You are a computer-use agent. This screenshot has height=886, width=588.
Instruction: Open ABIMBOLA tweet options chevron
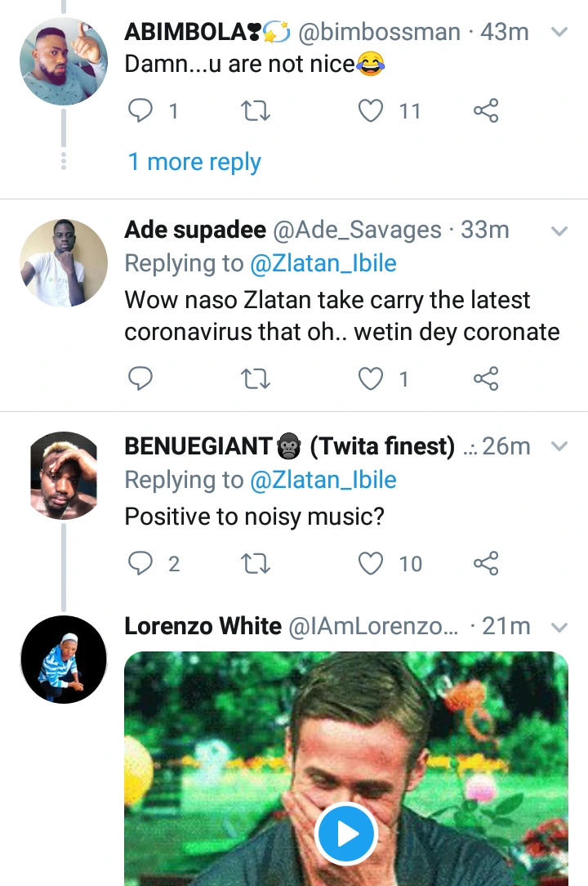[x=559, y=33]
